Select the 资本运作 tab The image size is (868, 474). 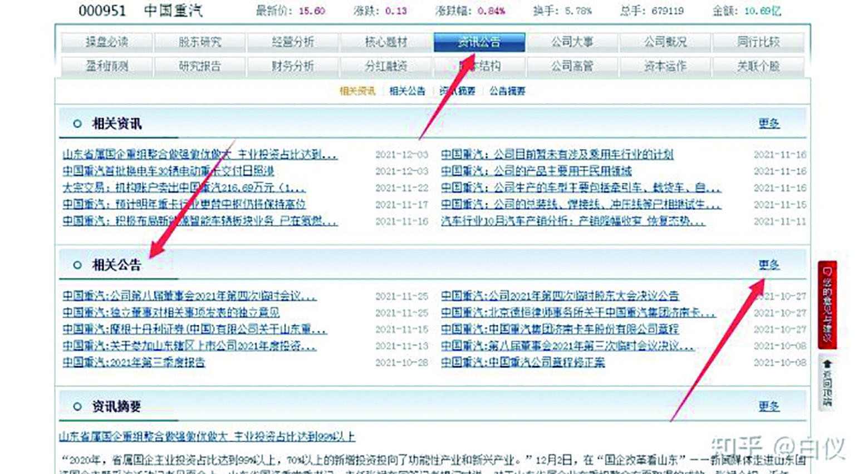[666, 66]
